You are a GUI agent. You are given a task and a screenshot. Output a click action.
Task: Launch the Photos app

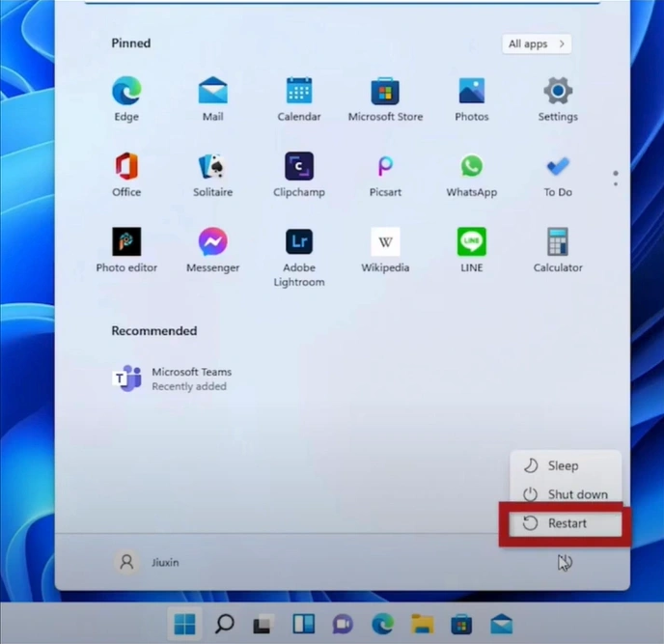tap(472, 98)
